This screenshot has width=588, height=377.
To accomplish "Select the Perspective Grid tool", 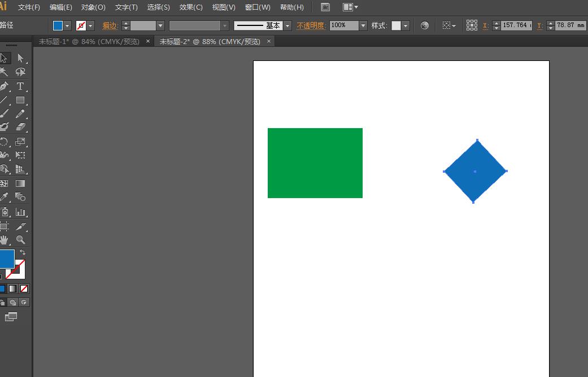I will 20,169.
